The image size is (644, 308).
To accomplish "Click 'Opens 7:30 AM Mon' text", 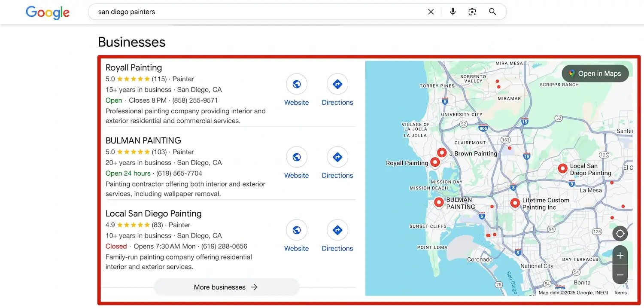I will click(164, 246).
